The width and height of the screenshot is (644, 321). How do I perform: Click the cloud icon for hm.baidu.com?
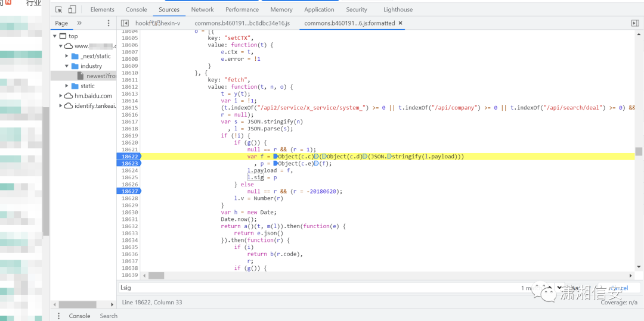[x=69, y=96]
